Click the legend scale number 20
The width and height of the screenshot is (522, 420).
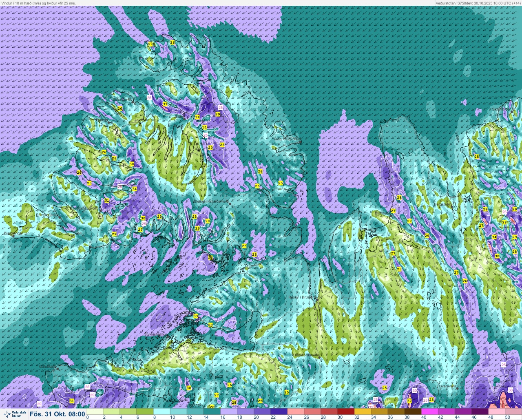[x=256, y=417]
